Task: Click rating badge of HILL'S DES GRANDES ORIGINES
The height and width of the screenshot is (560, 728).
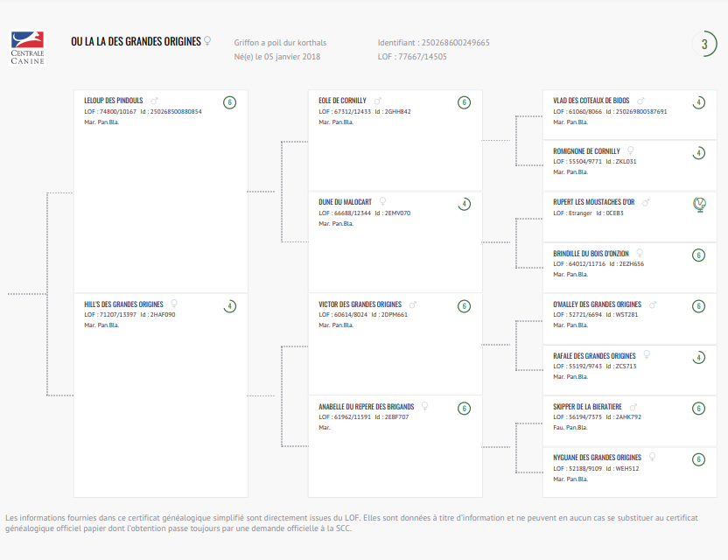Action: click(229, 306)
